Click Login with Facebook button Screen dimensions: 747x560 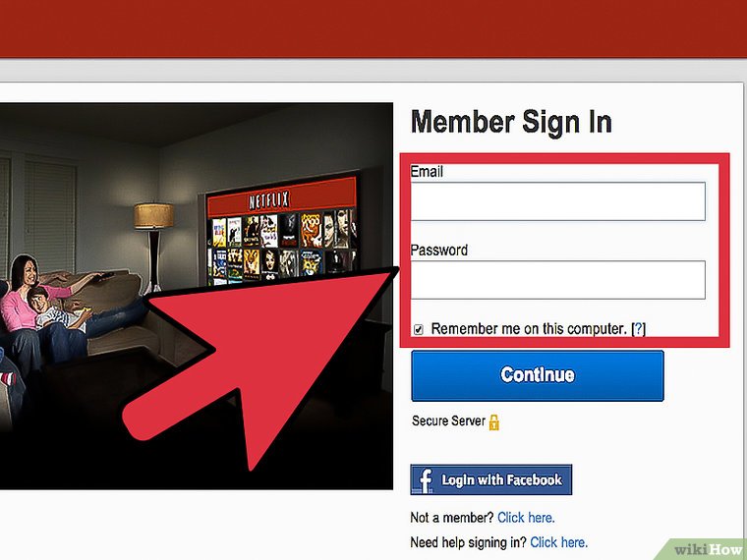tap(490, 479)
